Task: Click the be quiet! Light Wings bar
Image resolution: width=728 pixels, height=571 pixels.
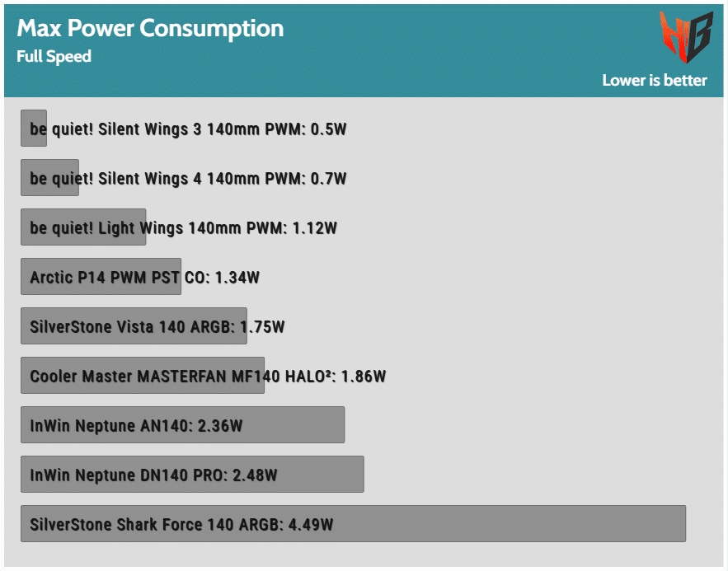Action: click(82, 227)
